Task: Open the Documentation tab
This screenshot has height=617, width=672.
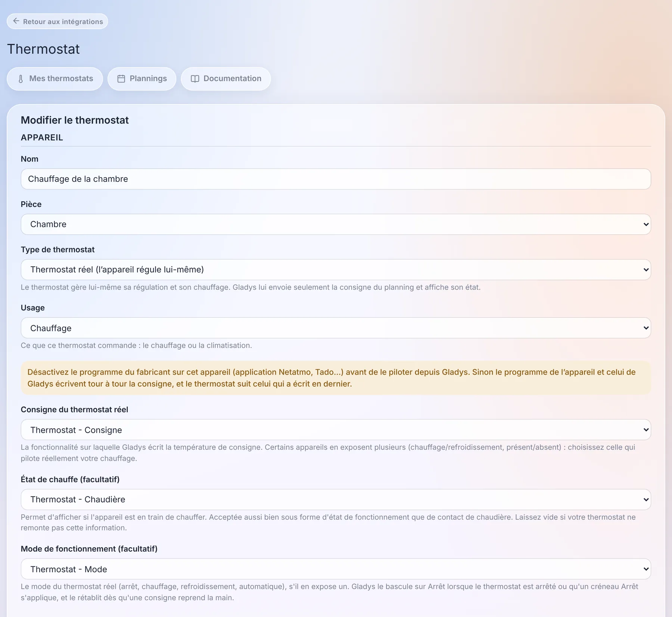Action: 226,79
